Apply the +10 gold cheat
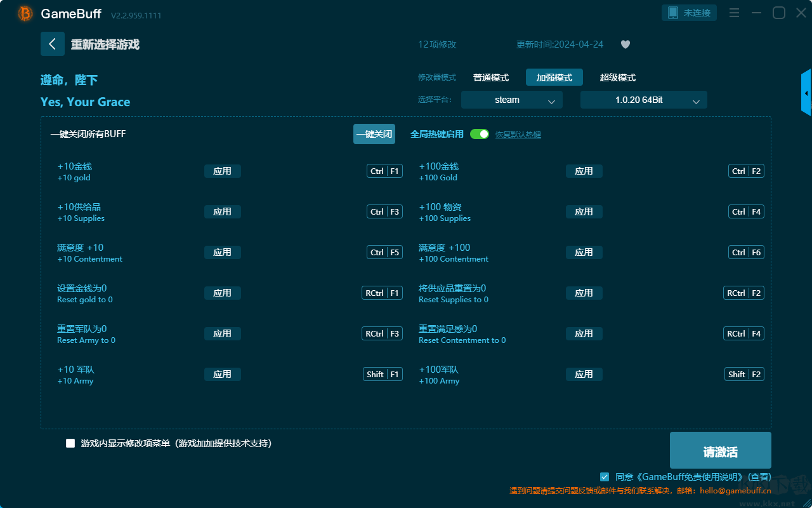 [x=222, y=171]
